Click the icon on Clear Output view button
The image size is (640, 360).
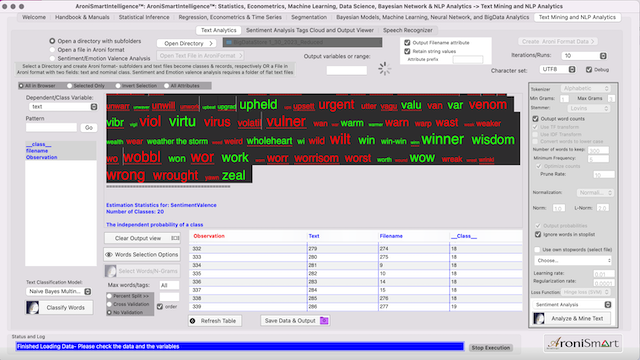tap(175, 238)
